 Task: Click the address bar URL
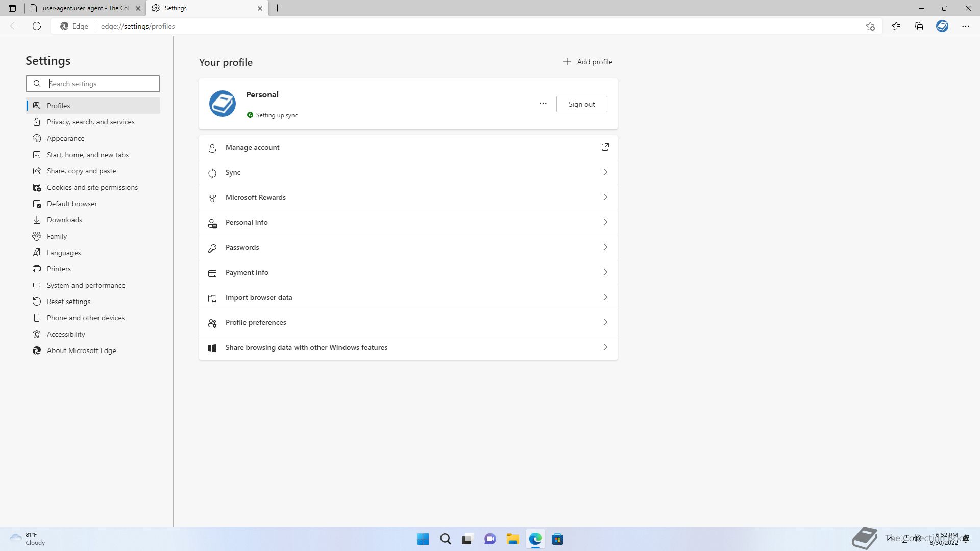[x=138, y=26]
